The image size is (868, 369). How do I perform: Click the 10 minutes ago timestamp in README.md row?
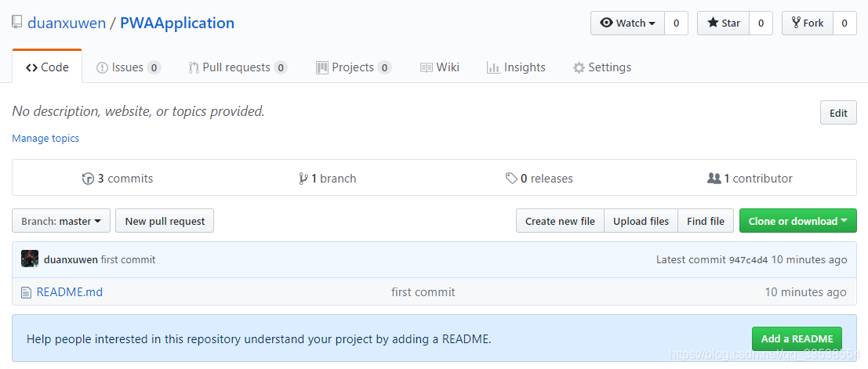point(805,291)
